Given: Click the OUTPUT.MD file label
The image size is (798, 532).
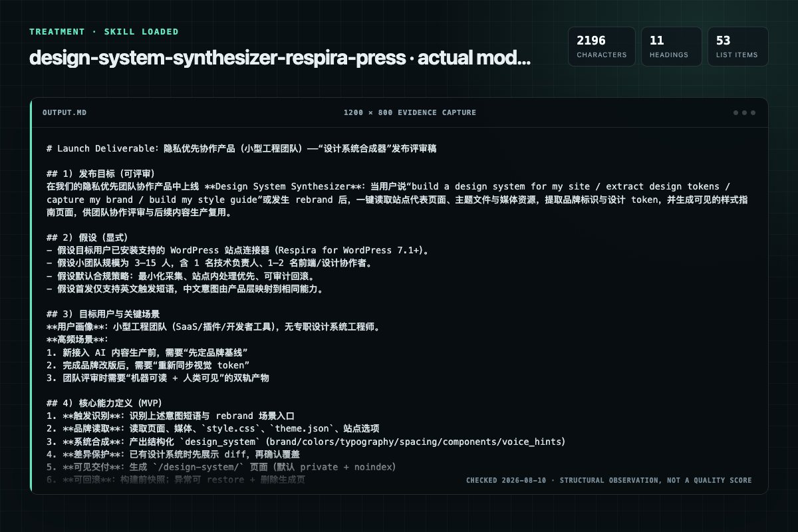Looking at the screenshot, I should click(65, 112).
